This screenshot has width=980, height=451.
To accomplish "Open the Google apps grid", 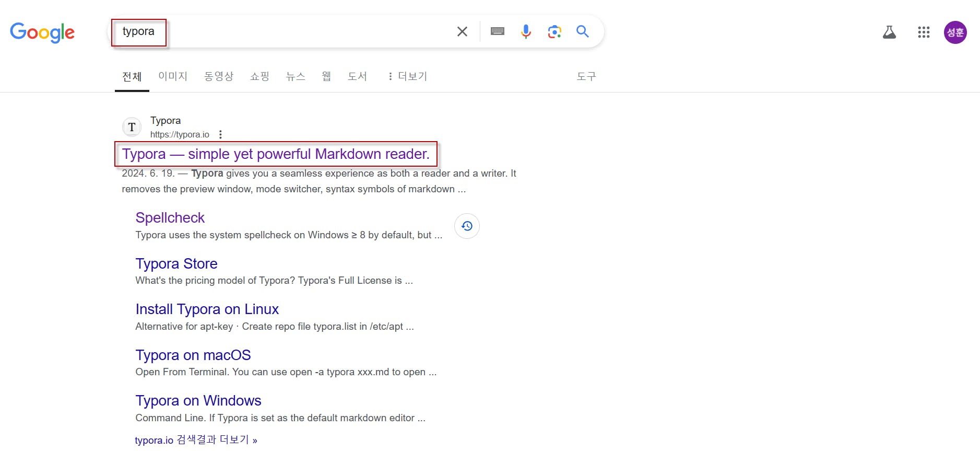I will (924, 32).
